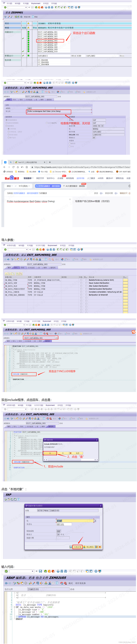
Task: Open the 德语 source language dropdown
Action: click(x=9, y=186)
